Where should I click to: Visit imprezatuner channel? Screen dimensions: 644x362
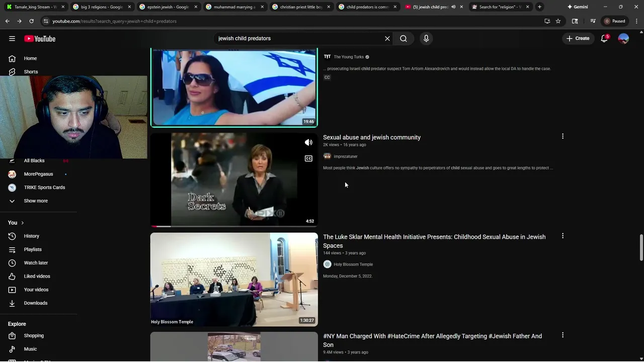pos(346,156)
